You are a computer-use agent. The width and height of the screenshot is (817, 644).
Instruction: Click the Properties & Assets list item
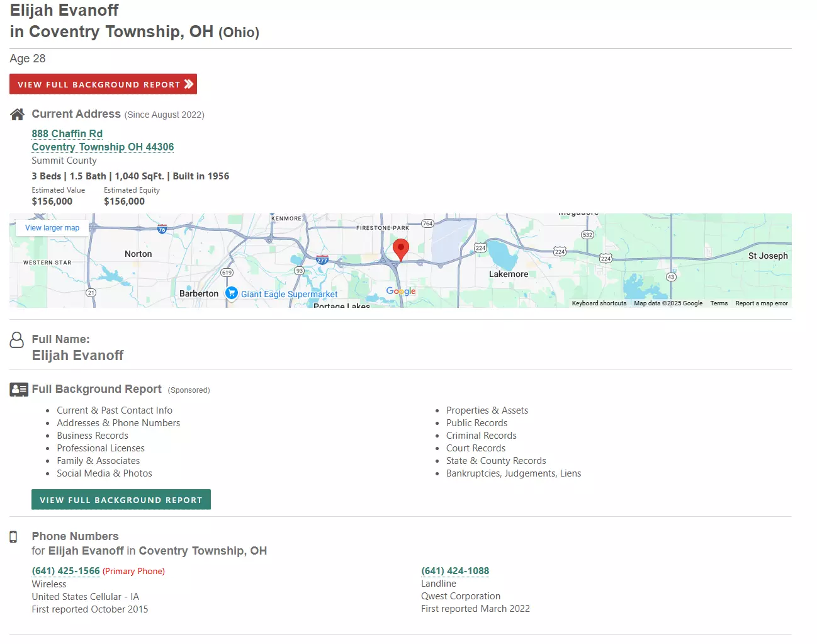(487, 410)
